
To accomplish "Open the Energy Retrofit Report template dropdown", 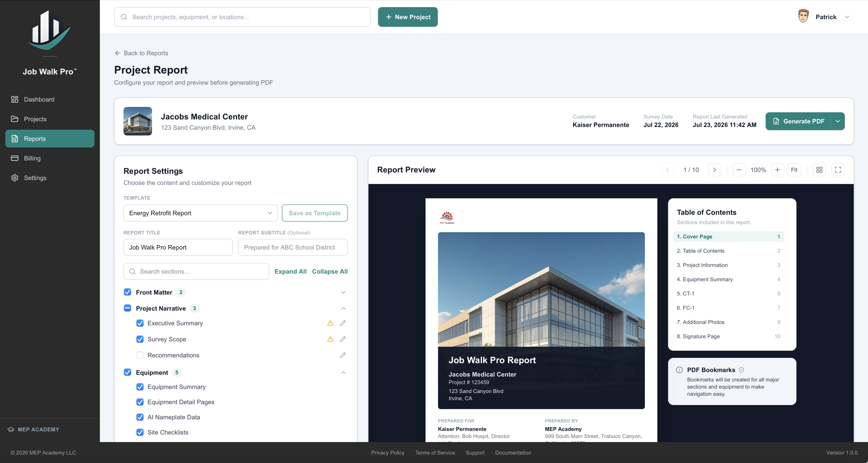I will click(200, 213).
